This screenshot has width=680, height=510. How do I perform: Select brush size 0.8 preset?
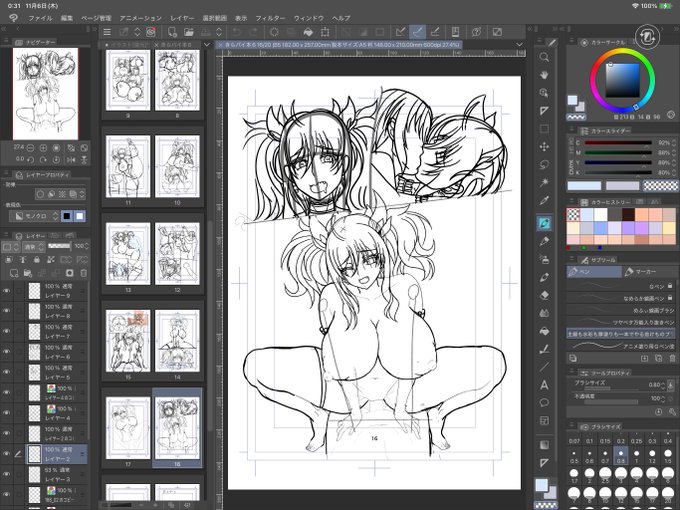pos(621,457)
